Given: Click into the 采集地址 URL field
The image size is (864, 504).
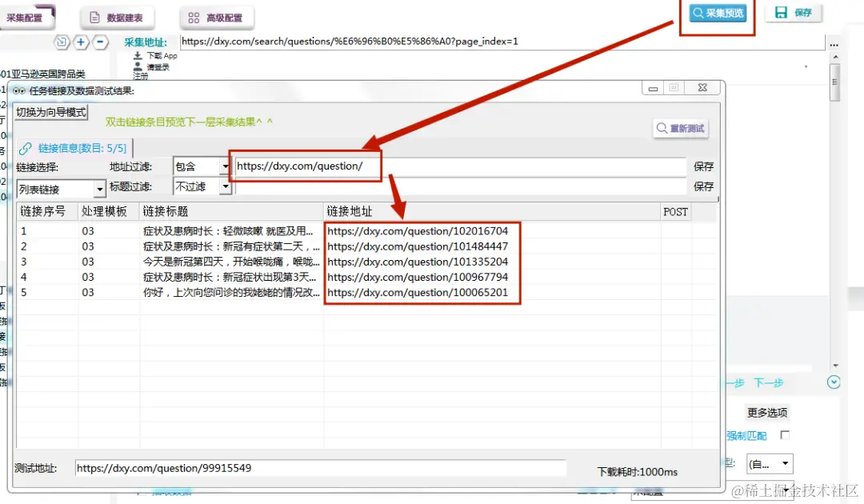Looking at the screenshot, I should coord(502,42).
